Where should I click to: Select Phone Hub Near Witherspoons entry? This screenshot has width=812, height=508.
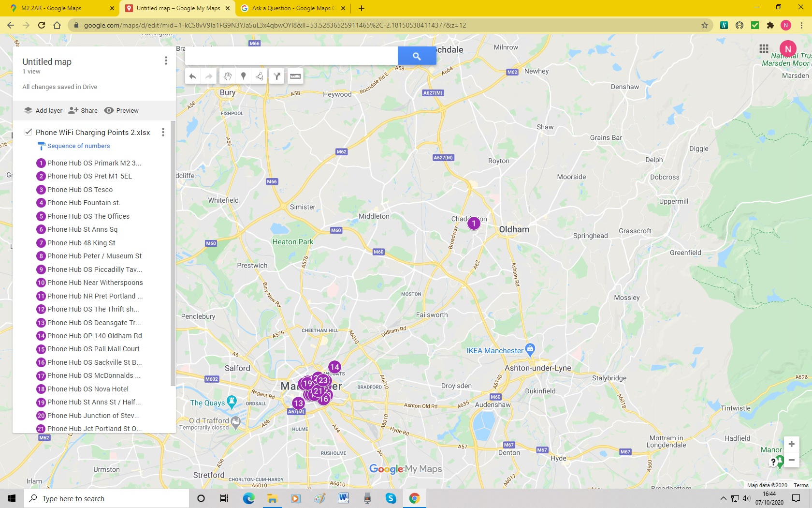point(89,283)
